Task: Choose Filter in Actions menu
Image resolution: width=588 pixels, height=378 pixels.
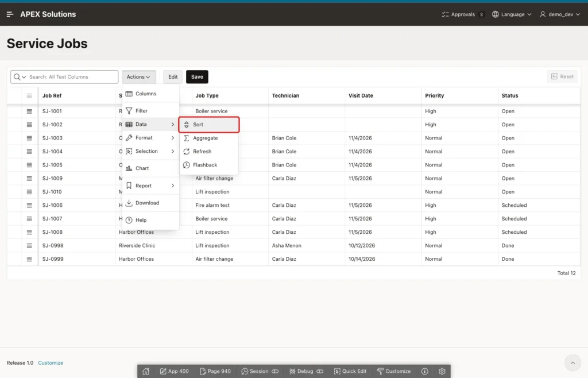Action: pos(150,111)
